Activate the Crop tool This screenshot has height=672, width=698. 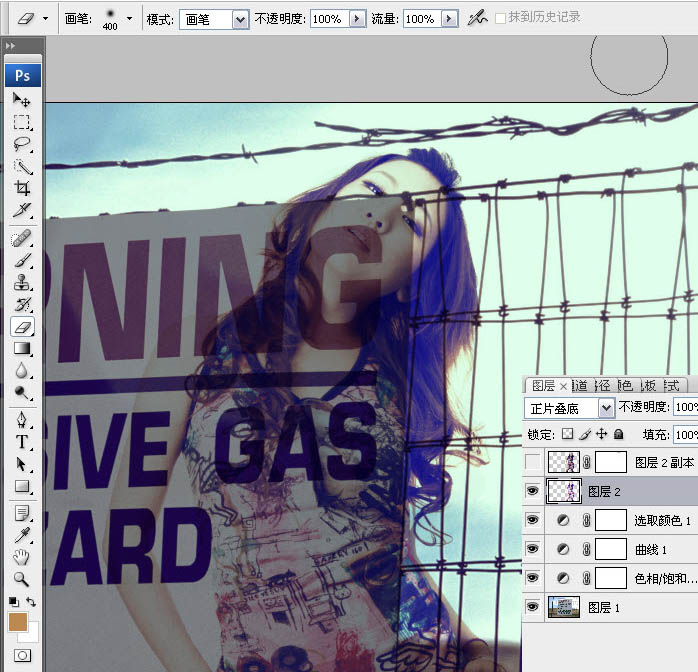[21, 187]
